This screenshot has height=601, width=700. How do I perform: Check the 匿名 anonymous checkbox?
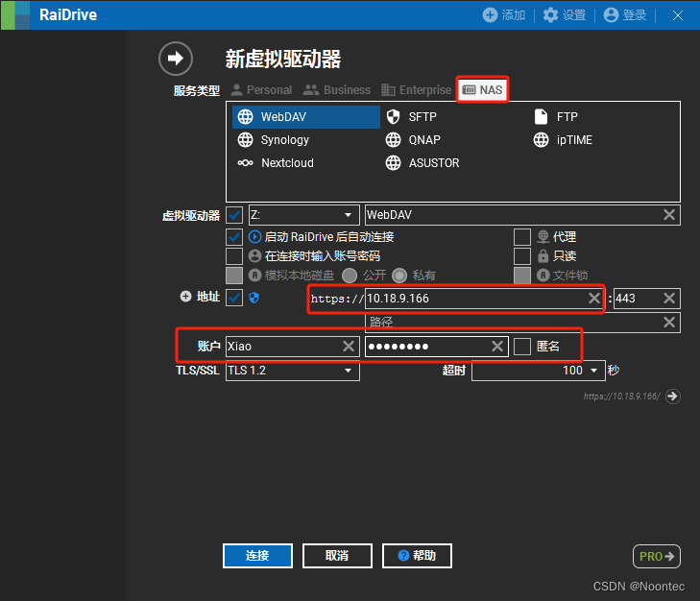[522, 346]
